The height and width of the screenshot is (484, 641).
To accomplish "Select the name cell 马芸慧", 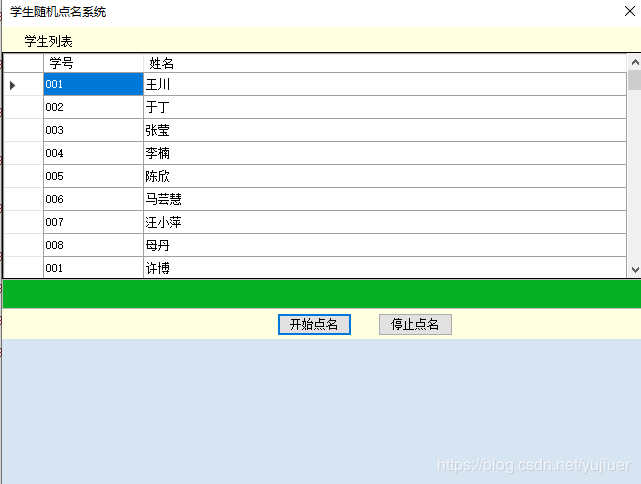I will [385, 199].
